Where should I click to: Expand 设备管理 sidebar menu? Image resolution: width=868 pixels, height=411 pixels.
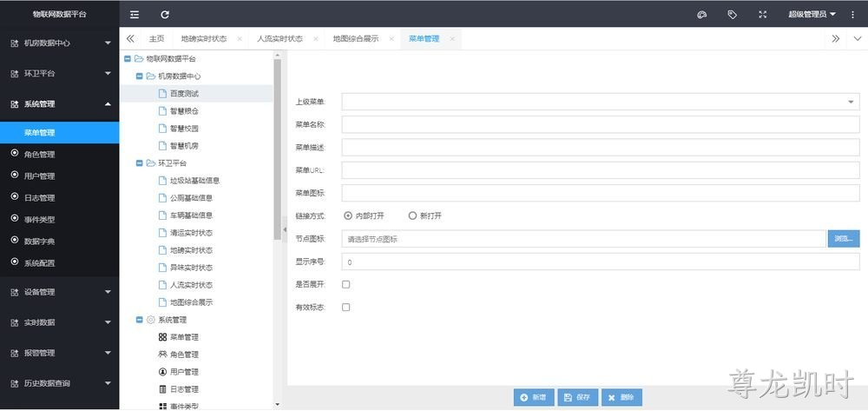coord(60,292)
